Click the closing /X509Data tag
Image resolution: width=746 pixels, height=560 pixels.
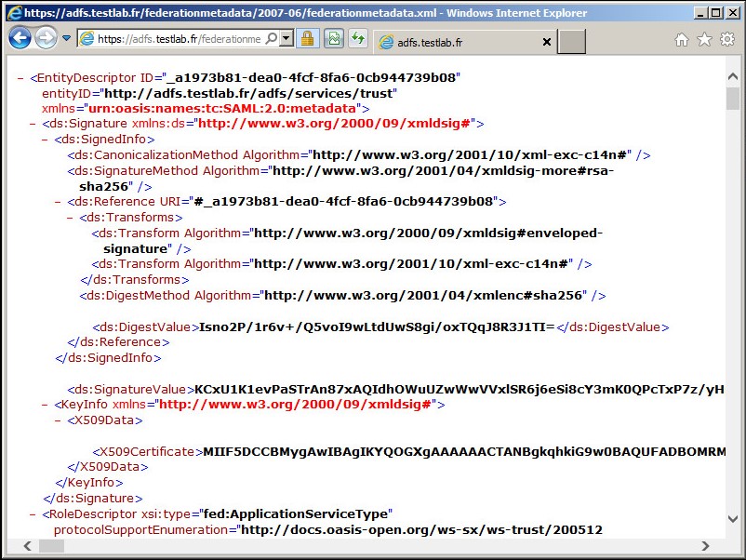(x=108, y=467)
